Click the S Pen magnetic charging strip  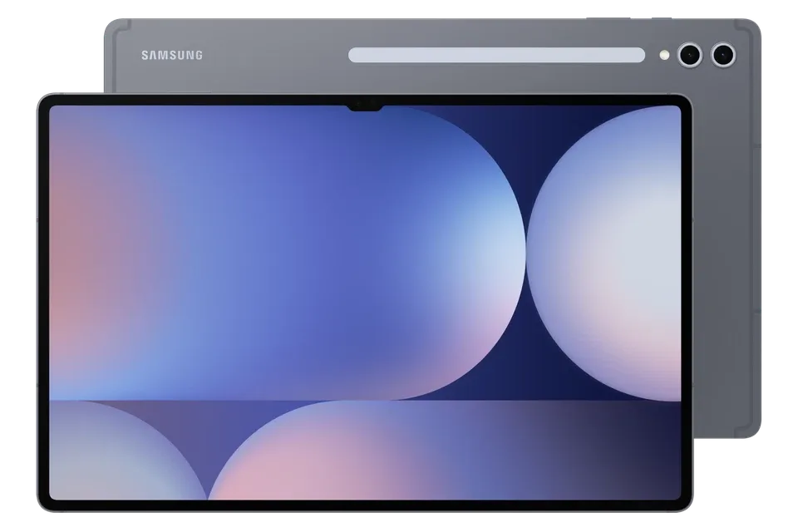[x=496, y=56]
